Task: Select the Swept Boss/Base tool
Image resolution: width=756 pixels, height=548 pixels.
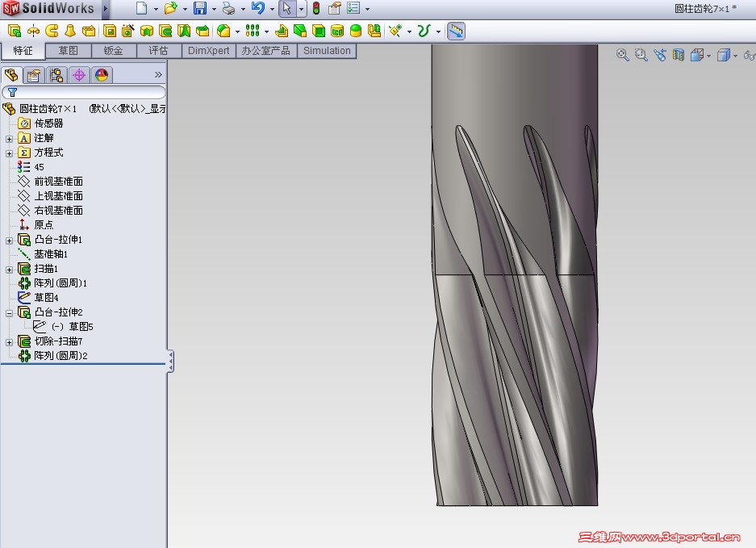Action: coord(52,31)
